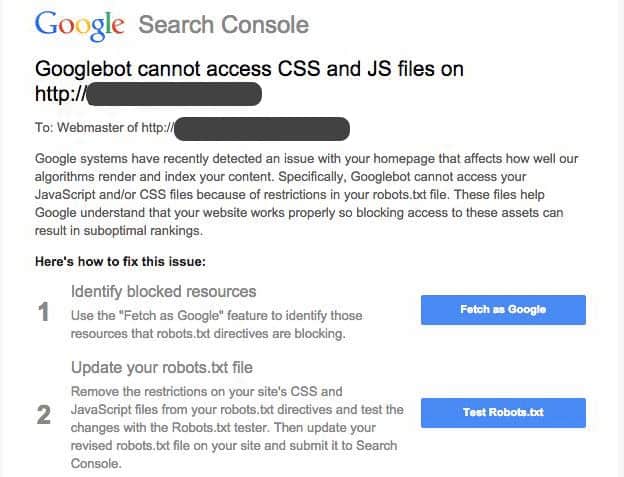Click the Search Console header title
Viewport: 624px width, 477px height.
[x=223, y=25]
